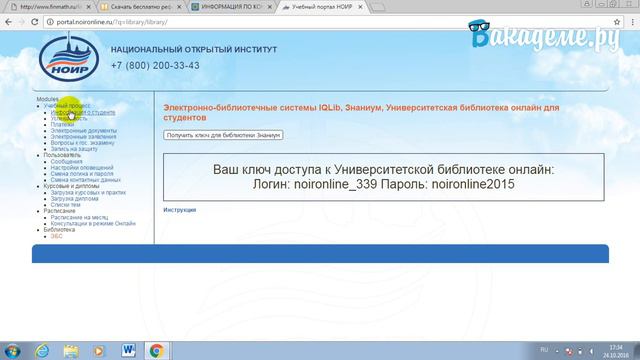Open 'Настройки оповещений' link
This screenshot has height=360, width=640.
point(82,168)
